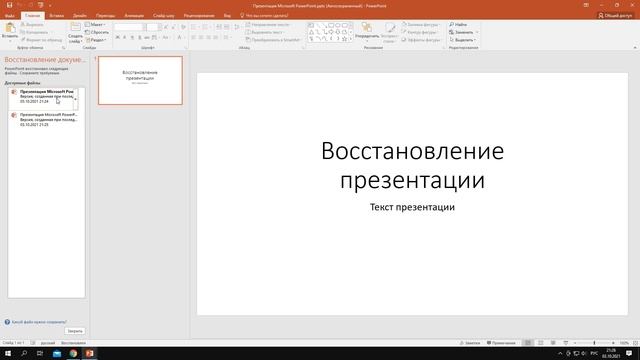Click the Reading view icon
This screenshot has height=360, width=640.
pos(553,343)
